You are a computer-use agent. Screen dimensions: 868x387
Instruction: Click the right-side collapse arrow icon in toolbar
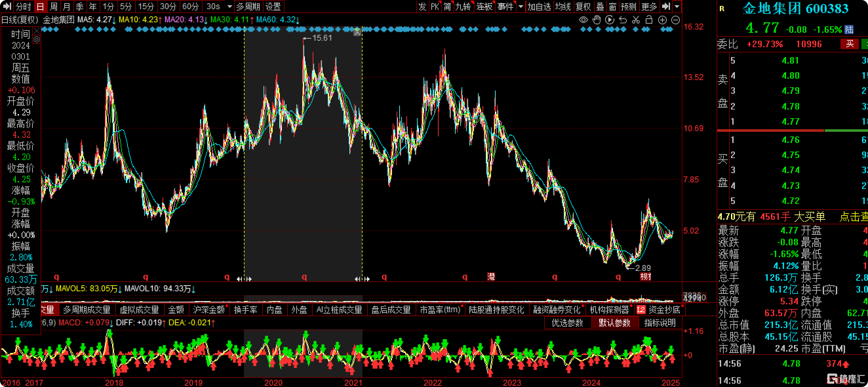pyautogui.click(x=666, y=7)
